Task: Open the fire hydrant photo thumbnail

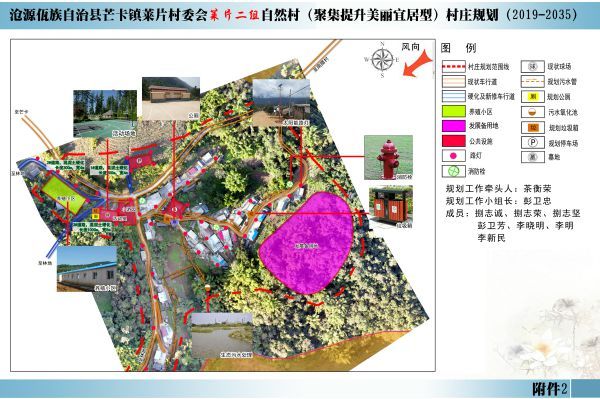Action: 388,157
